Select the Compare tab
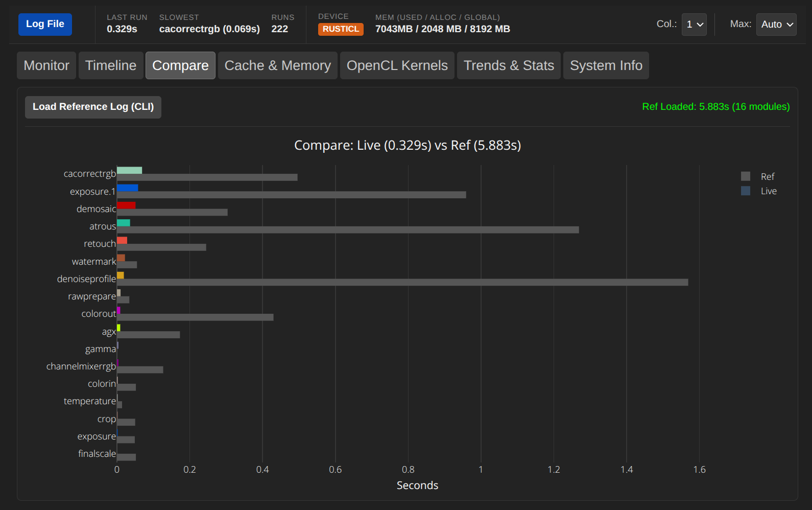812x510 pixels. [x=180, y=65]
